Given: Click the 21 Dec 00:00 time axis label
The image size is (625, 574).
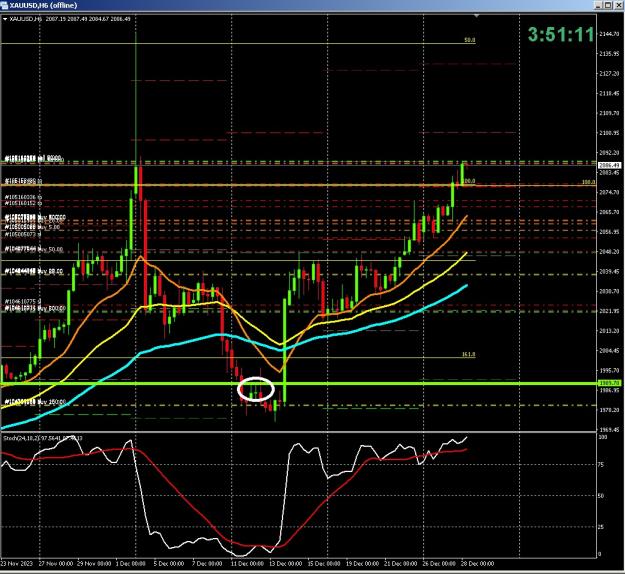Looking at the screenshot, I should point(400,564).
